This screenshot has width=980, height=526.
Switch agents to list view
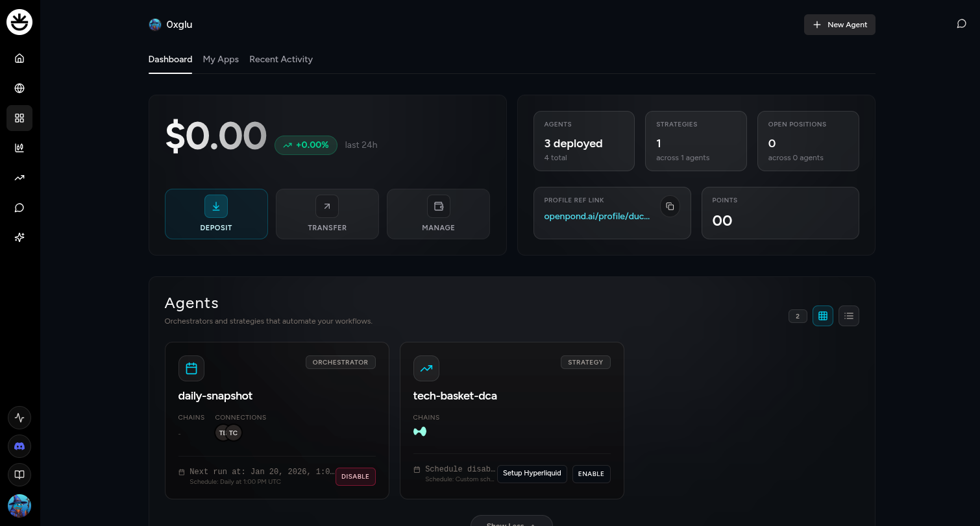(x=848, y=316)
